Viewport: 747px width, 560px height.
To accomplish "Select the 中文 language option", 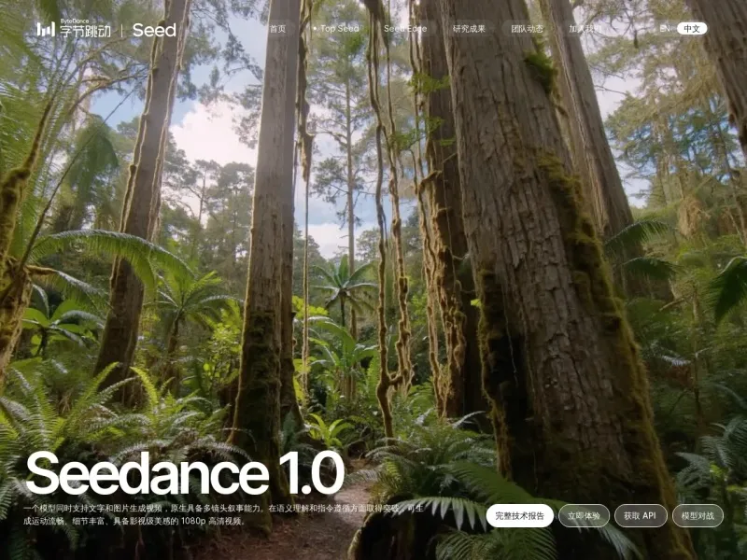I will (692, 29).
